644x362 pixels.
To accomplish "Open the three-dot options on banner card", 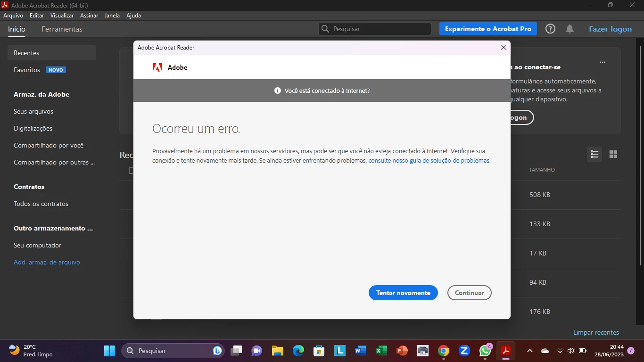I will point(603,62).
